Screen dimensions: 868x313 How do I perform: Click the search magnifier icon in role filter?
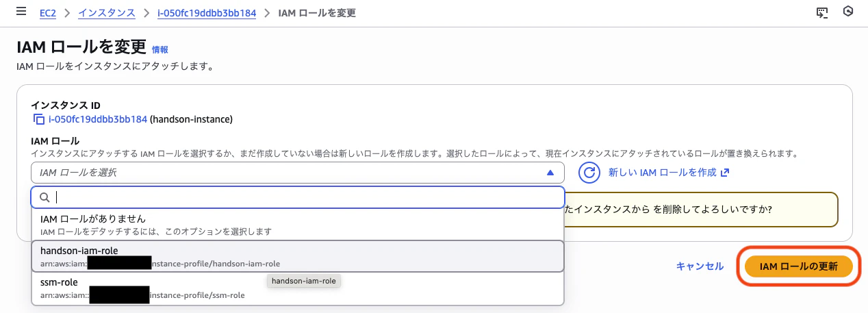pyautogui.click(x=44, y=197)
